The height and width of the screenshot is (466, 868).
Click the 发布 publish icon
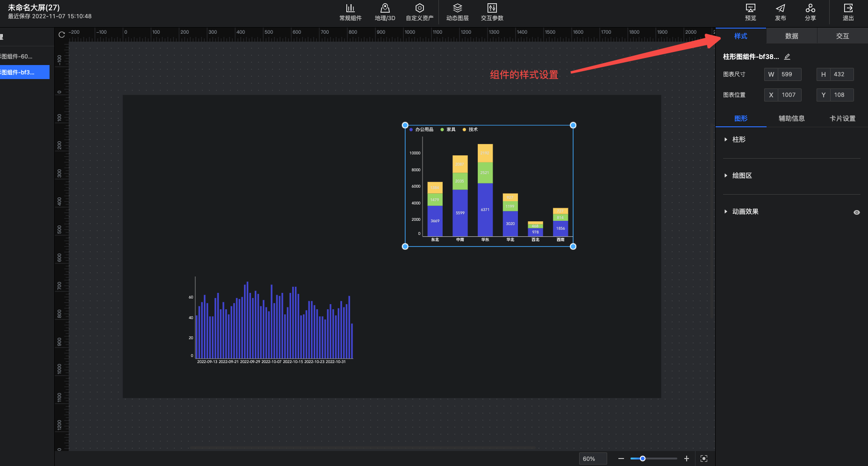[780, 12]
